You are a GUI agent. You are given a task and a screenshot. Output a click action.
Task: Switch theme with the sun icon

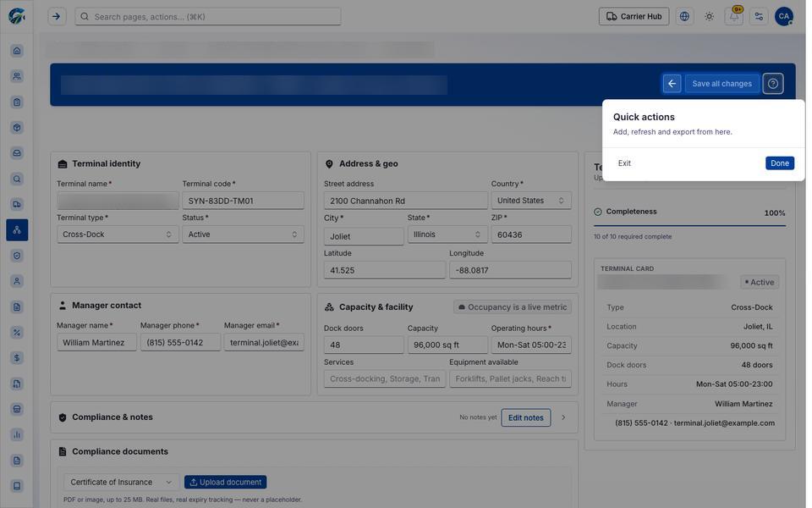709,17
